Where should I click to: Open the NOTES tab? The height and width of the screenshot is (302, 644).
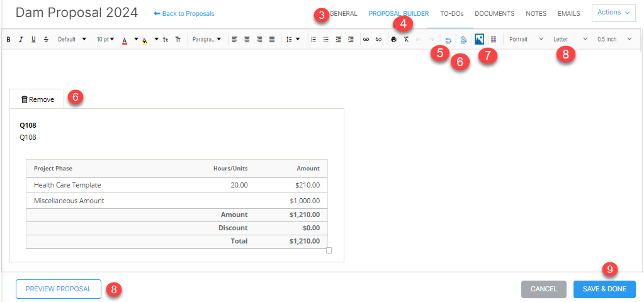(536, 14)
